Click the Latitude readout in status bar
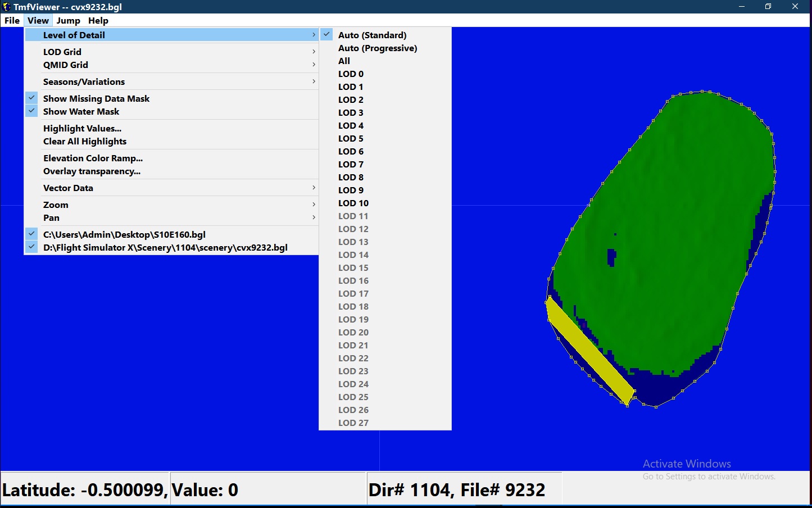Viewport: 812px width, 508px height. (85, 489)
